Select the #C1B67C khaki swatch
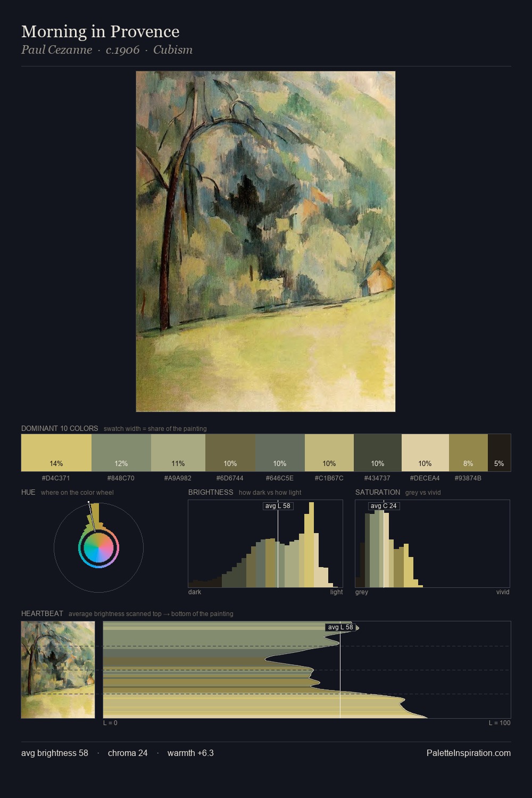Screen dimensions: 532x798 click(329, 453)
